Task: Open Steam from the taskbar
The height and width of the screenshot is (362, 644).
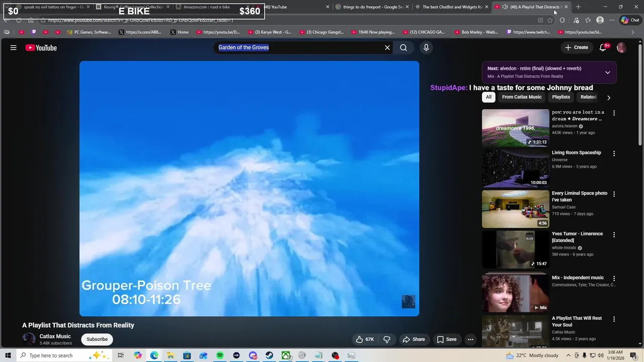Action: pyautogui.click(x=269, y=355)
